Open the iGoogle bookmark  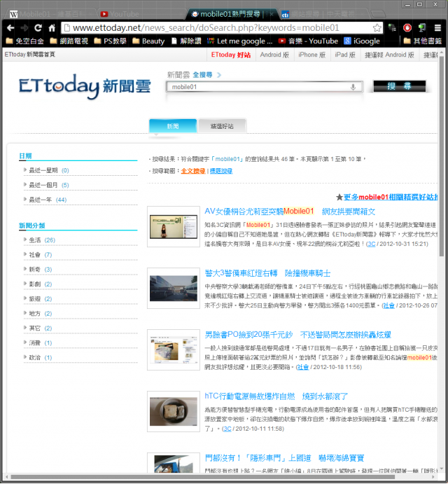pyautogui.click(x=362, y=41)
